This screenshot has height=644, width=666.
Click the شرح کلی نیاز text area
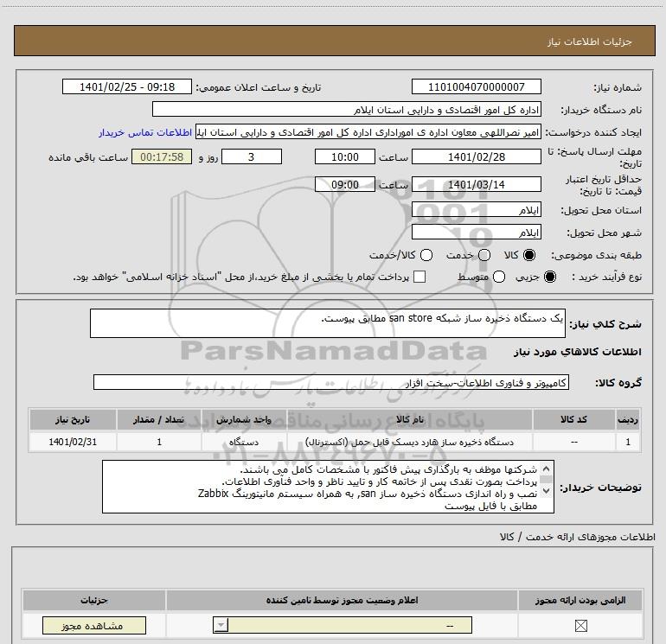(328, 323)
